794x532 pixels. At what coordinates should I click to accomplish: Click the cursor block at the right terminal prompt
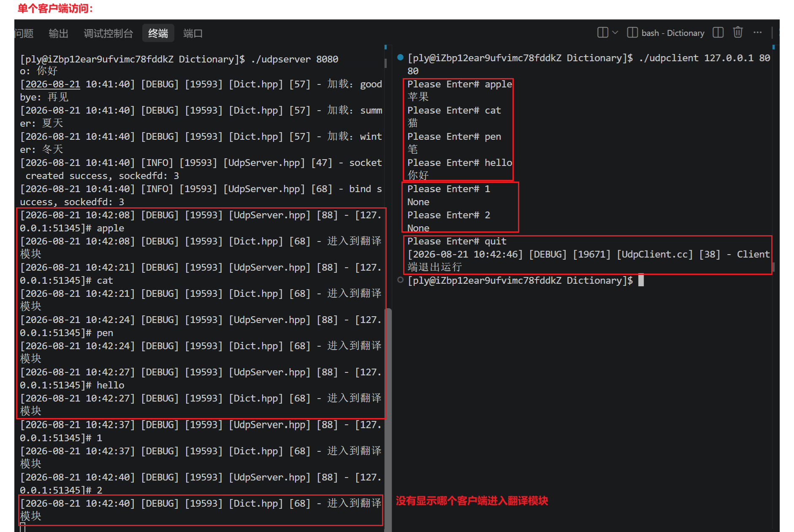(x=641, y=280)
